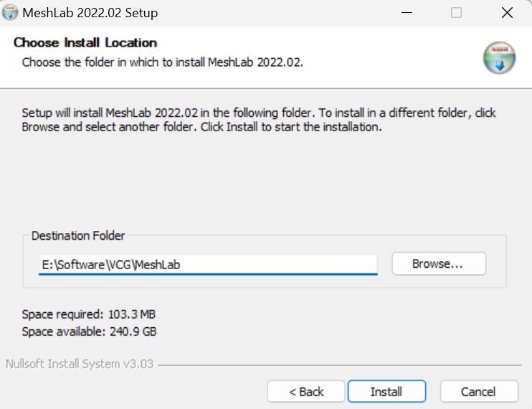
Task: Click the Destination Folder path field
Action: pyautogui.click(x=208, y=264)
